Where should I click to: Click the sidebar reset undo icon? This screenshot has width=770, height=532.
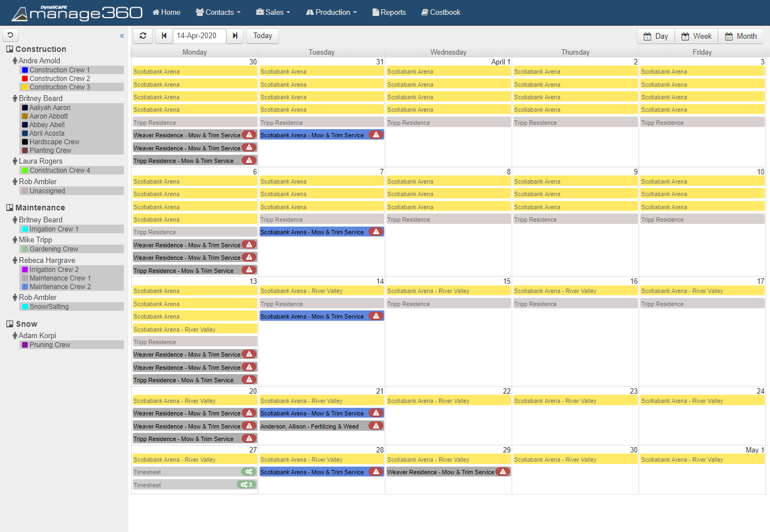click(10, 35)
